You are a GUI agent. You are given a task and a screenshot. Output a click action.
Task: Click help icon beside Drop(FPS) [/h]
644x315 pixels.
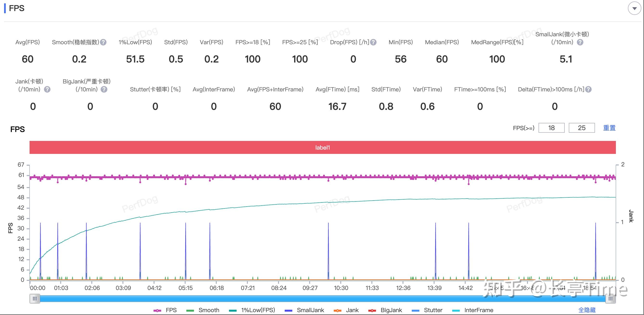tap(373, 42)
